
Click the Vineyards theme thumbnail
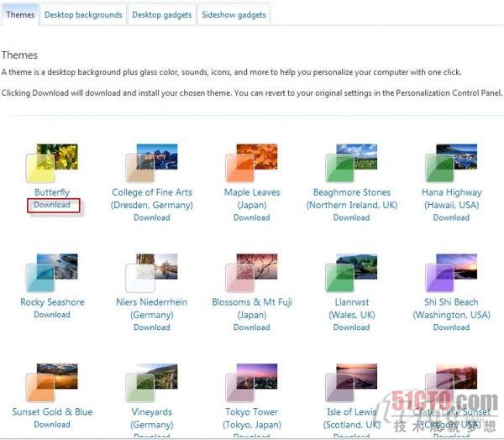pos(152,383)
